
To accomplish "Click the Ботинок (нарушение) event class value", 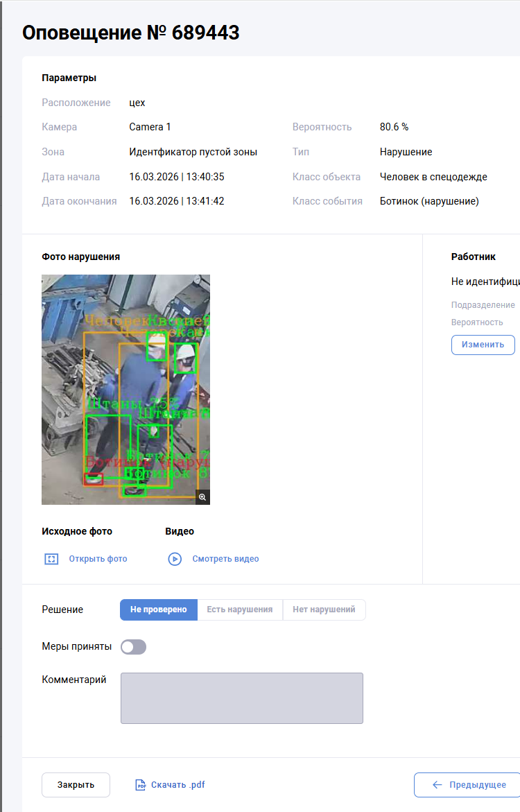I will [x=429, y=201].
